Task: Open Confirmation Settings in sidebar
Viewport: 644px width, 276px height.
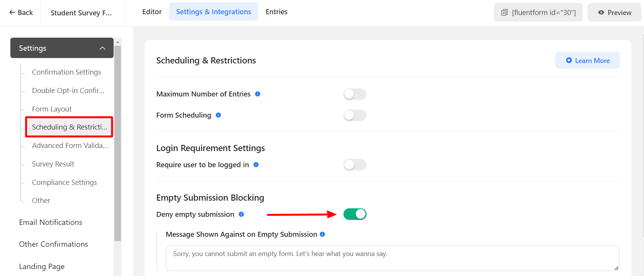Action: coord(66,72)
